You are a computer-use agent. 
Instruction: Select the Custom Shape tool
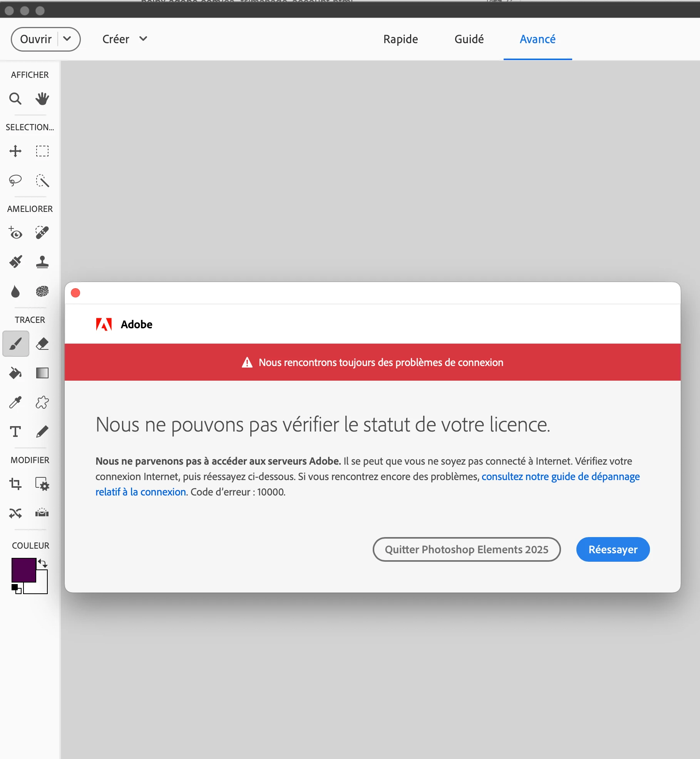coord(42,402)
